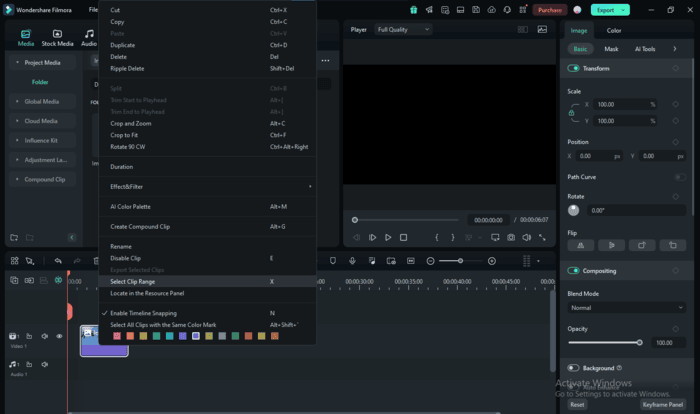Click the mark-out bracket icon
This screenshot has width=700, height=414.
pos(453,238)
